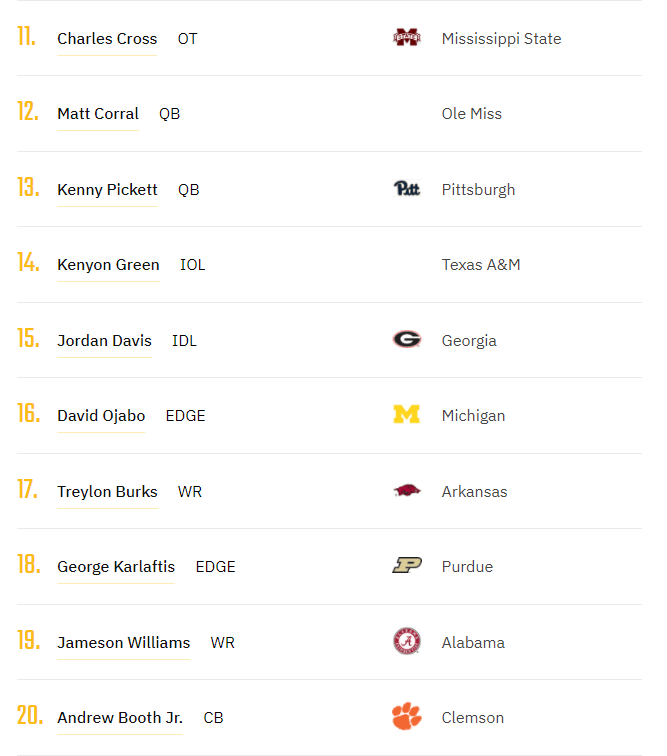Select Treylon Burks player link

tap(107, 492)
